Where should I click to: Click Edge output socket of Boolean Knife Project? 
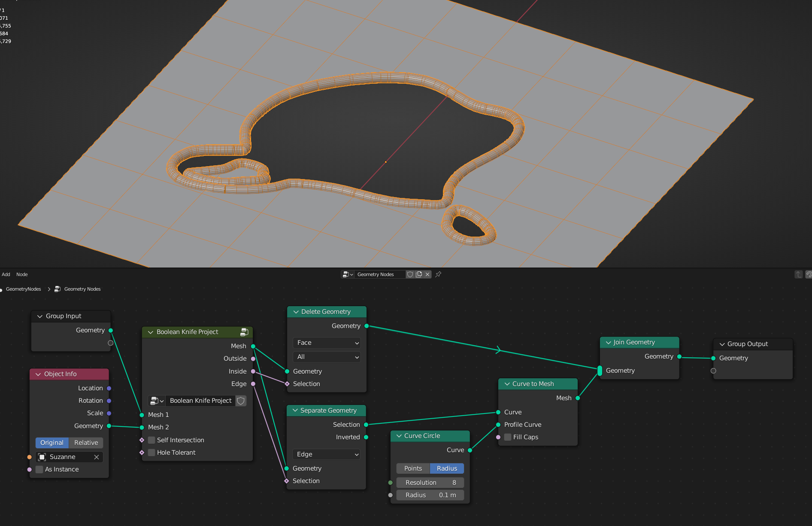tap(253, 384)
